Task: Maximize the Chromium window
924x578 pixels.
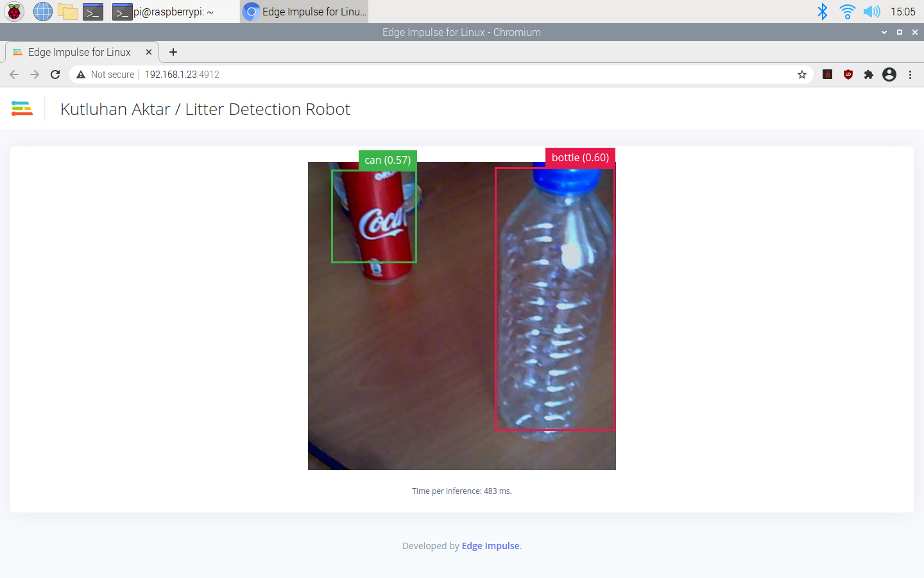Action: [900, 32]
